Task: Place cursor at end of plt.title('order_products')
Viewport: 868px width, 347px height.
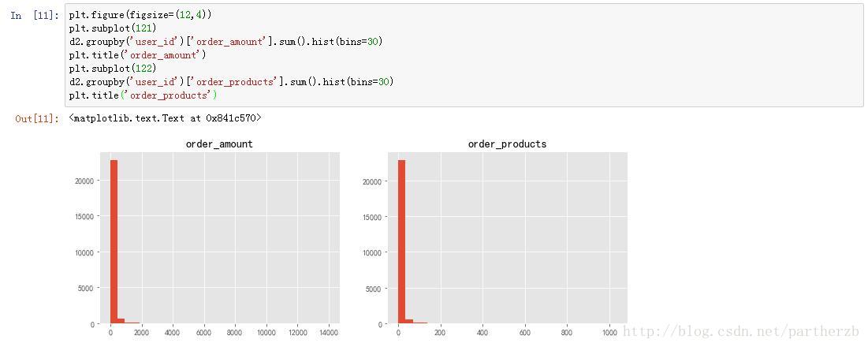Action: [218, 95]
